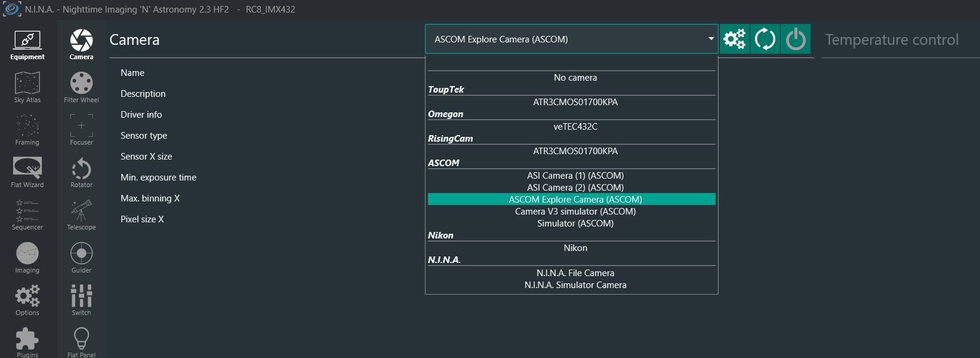Open the Options section
Screen dimensions: 980x358
pos(27,300)
